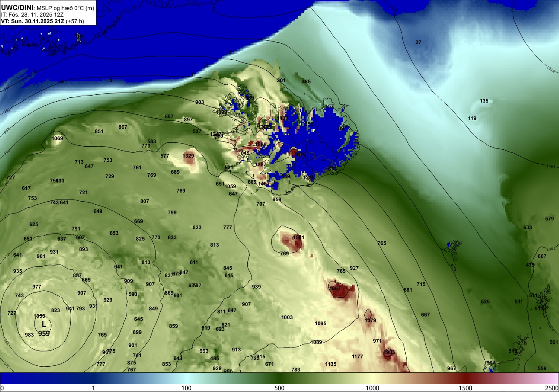Click the height value '845'

click(x=228, y=268)
